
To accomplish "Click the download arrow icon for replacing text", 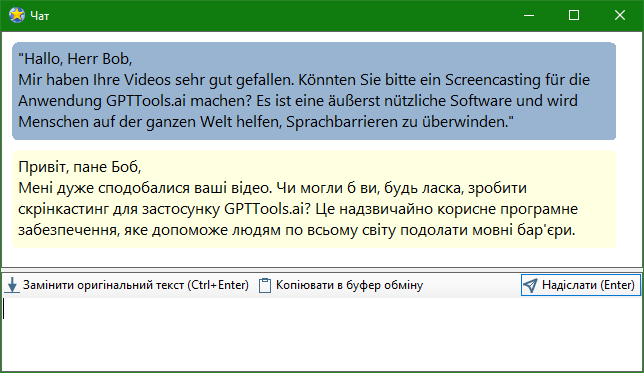I will (12, 285).
